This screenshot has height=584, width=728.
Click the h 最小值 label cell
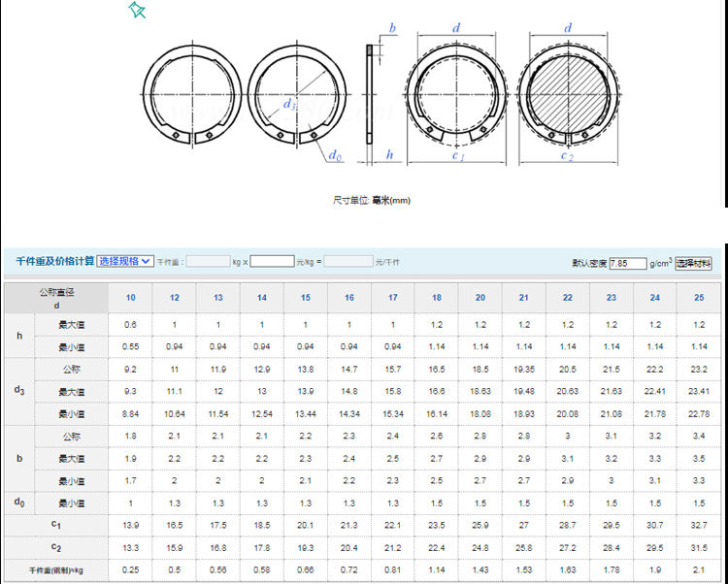point(72,347)
